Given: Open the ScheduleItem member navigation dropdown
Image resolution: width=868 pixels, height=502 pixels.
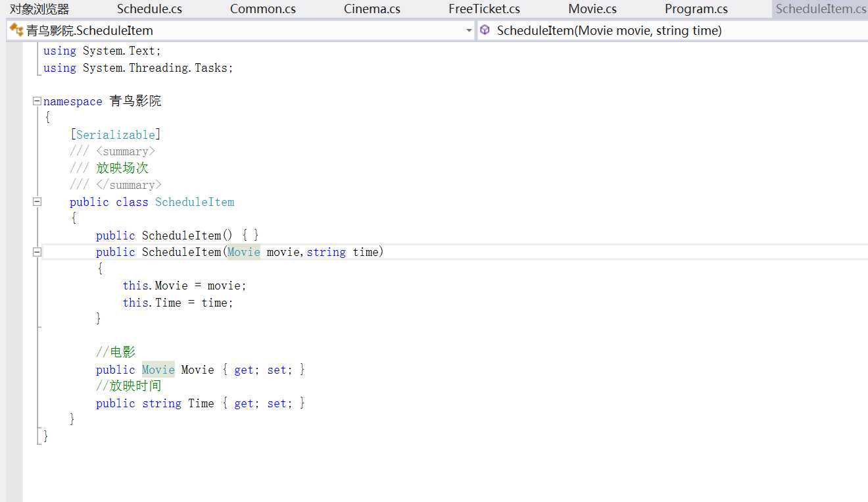Looking at the screenshot, I should pyautogui.click(x=672, y=30).
